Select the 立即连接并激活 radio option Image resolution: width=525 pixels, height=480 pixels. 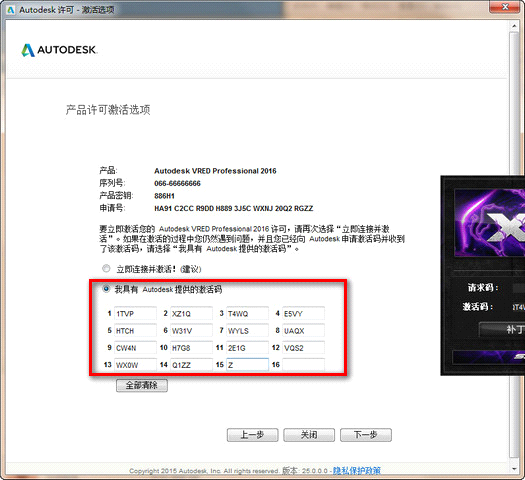(106, 268)
